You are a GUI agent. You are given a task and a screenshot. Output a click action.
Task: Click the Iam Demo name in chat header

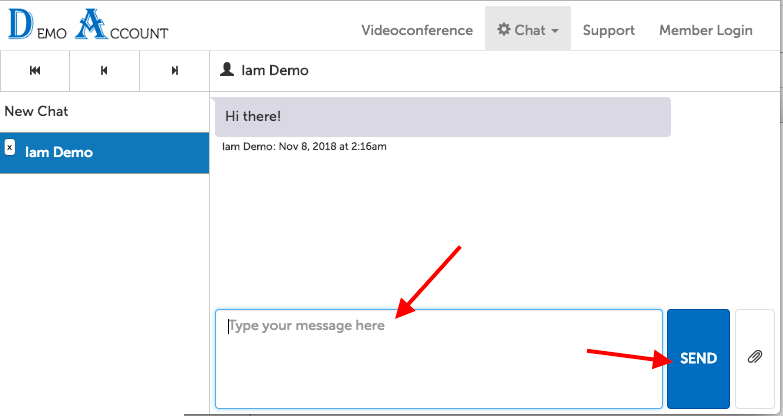pos(273,71)
